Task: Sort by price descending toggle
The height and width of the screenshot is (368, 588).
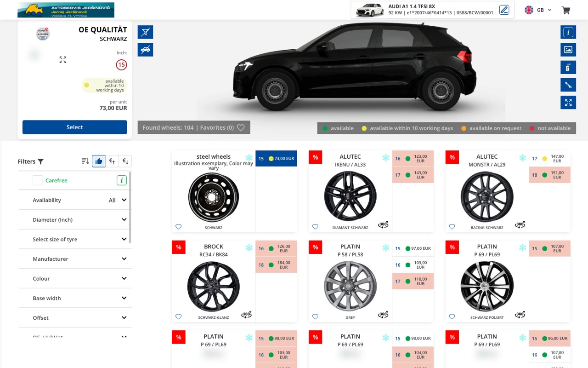Action: (125, 161)
